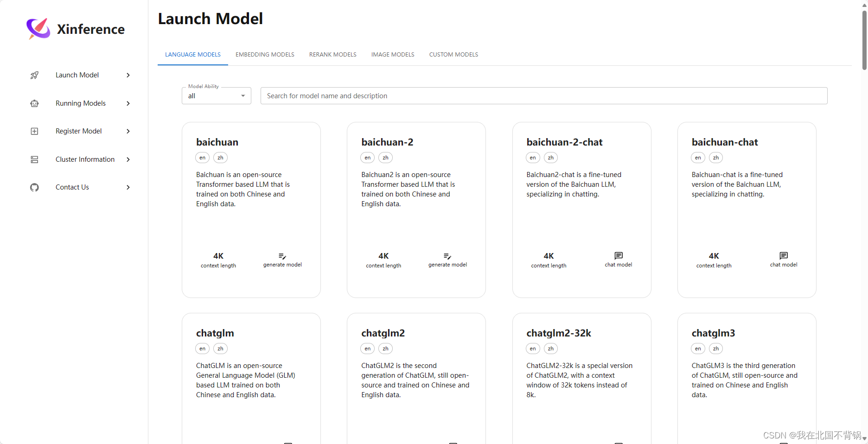The image size is (868, 444).
Task: Select the baichuan-2 model card title
Action: tap(387, 142)
